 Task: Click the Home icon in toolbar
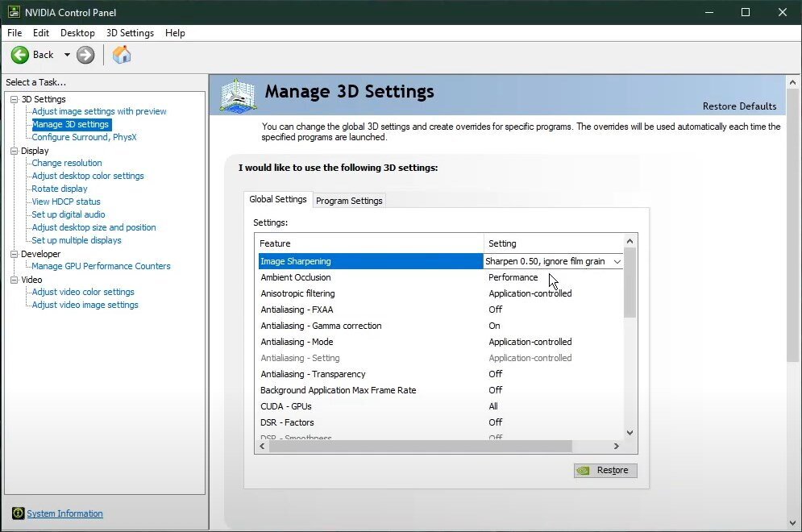[122, 55]
